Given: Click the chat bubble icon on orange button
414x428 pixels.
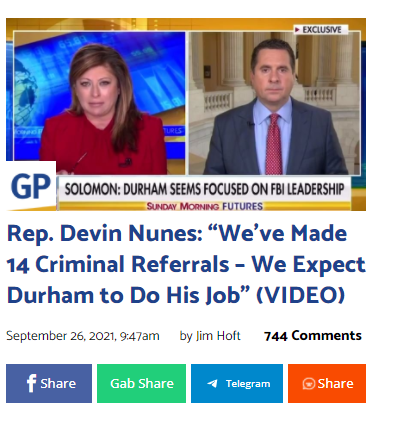Looking at the screenshot, I should (x=309, y=384).
